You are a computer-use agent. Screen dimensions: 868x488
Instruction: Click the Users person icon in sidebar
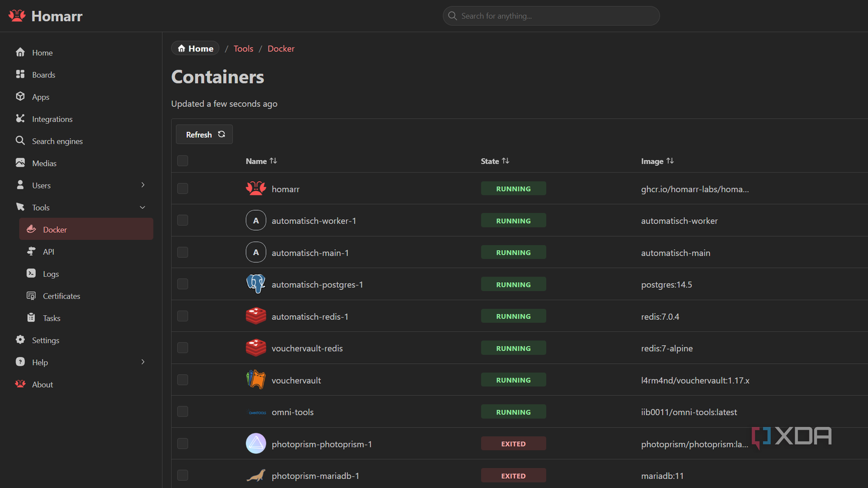(20, 184)
